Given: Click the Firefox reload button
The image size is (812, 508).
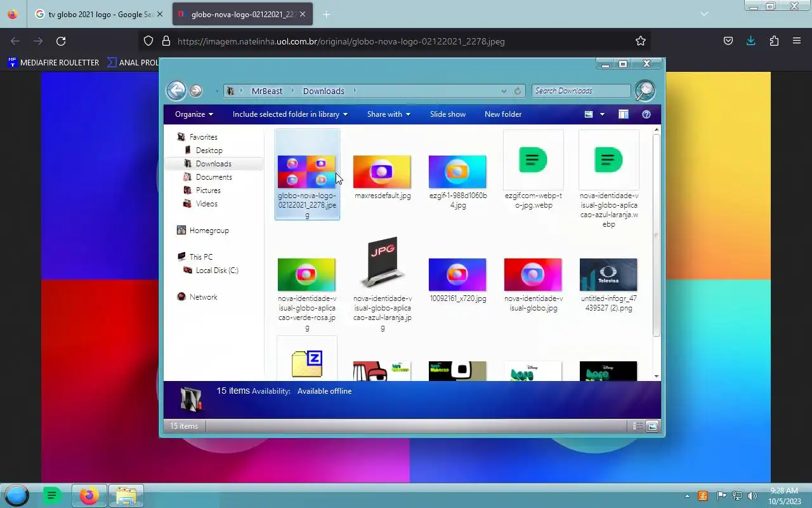Looking at the screenshot, I should coord(61,41).
